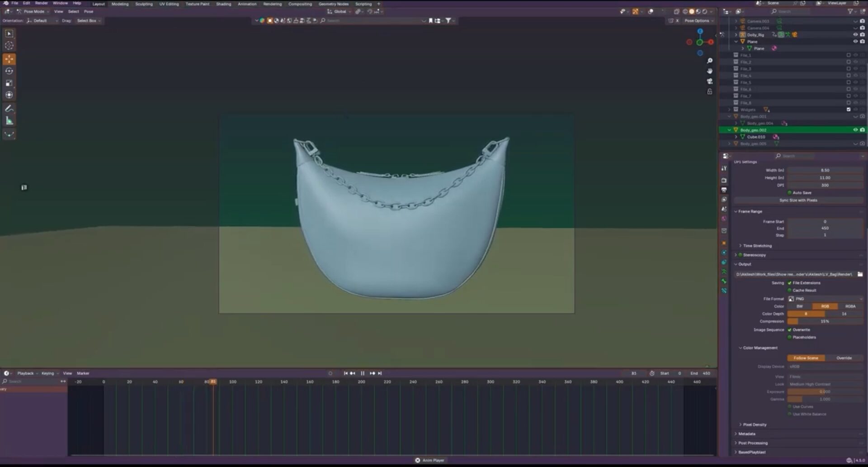
Task: Select the Move tool
Action: tap(9, 59)
